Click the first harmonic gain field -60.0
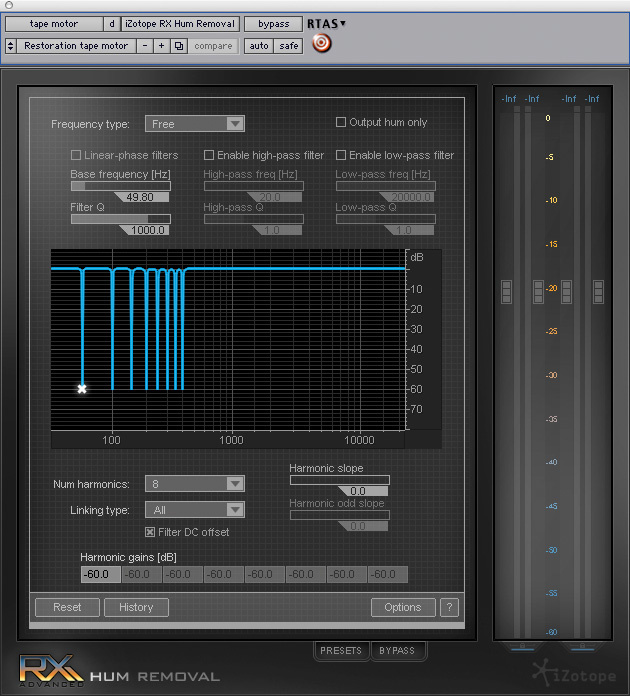 tap(101, 574)
